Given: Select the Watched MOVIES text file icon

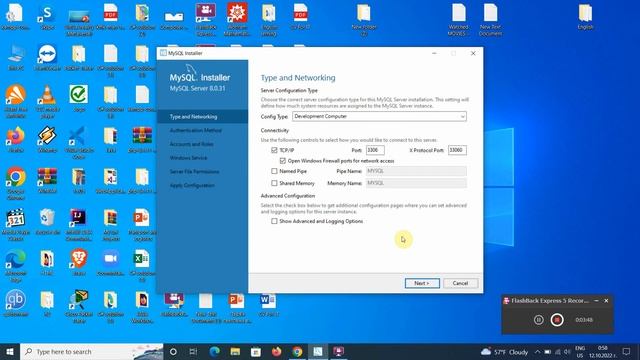Looking at the screenshot, I should [x=458, y=20].
